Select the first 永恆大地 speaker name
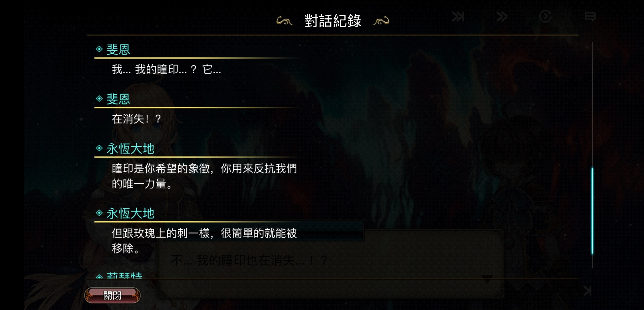The image size is (644, 310). (130, 149)
